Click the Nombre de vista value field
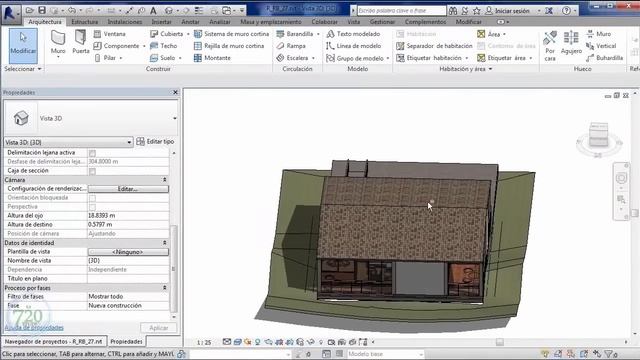Viewport: 640px width, 360px height. 128,260
